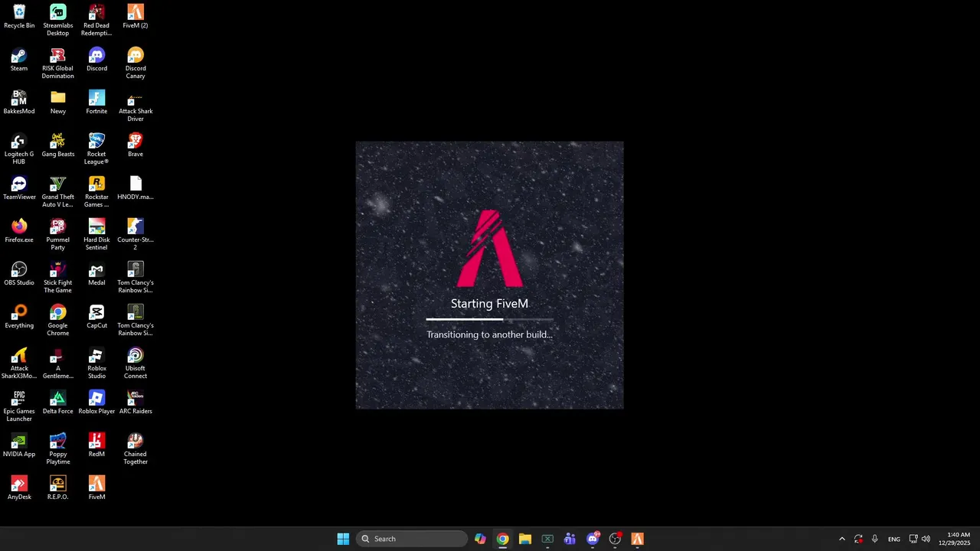The width and height of the screenshot is (980, 551).
Task: Select the Red Dead Redemption desktop shortcut
Action: (x=96, y=20)
